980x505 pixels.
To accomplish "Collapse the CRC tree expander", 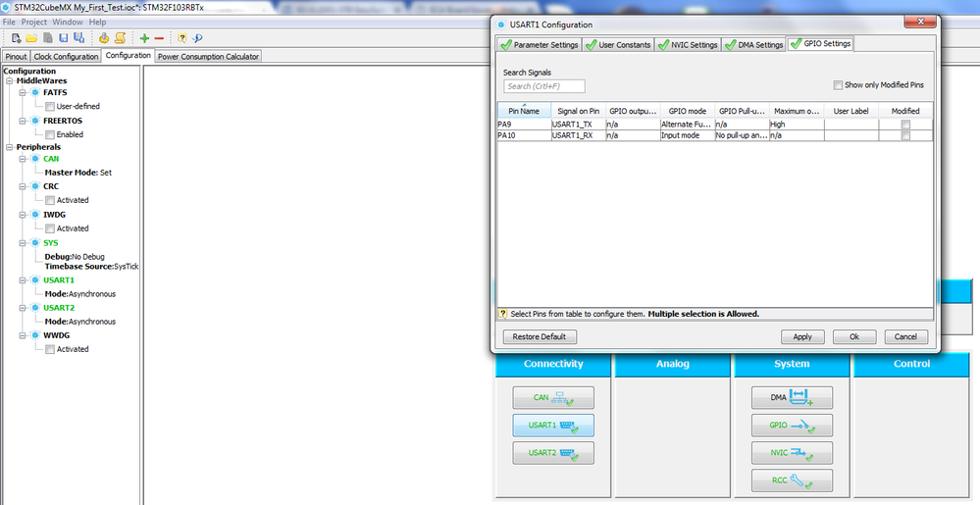I will (24, 186).
